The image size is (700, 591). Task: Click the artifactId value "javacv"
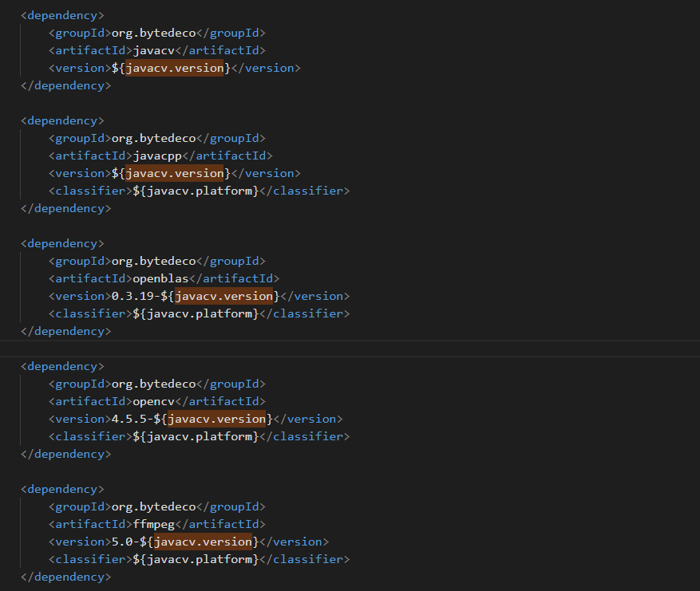[x=153, y=50]
